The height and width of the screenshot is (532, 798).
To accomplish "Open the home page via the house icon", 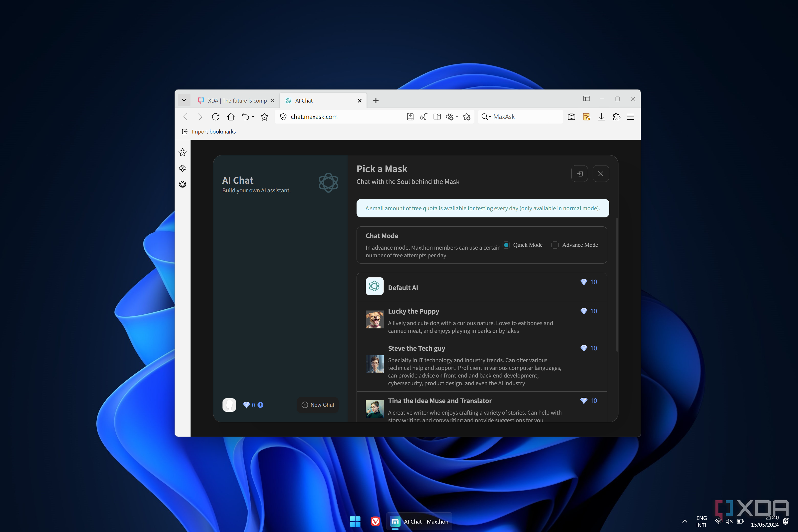I will tap(231, 117).
